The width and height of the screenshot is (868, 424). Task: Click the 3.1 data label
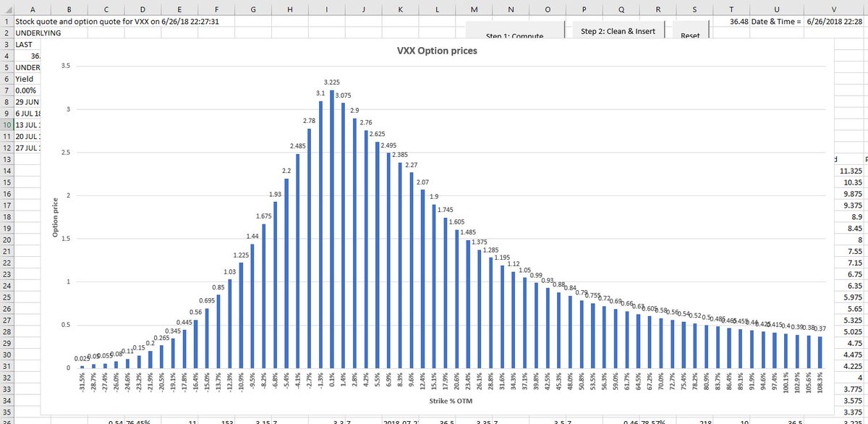coord(320,93)
